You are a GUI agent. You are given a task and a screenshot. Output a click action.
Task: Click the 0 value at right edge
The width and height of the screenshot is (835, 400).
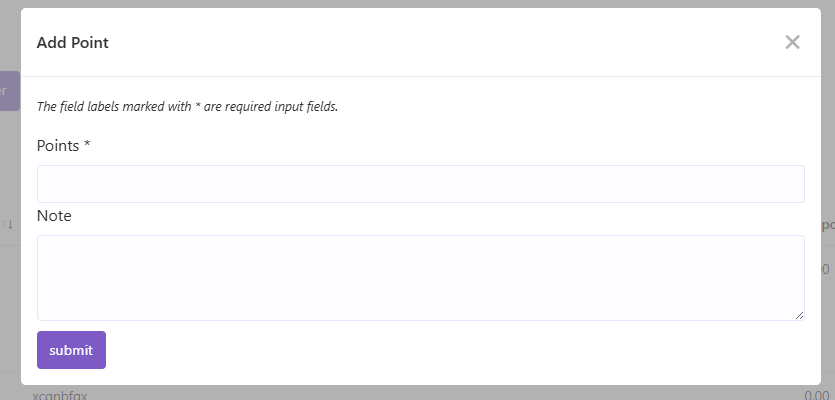coord(826,269)
